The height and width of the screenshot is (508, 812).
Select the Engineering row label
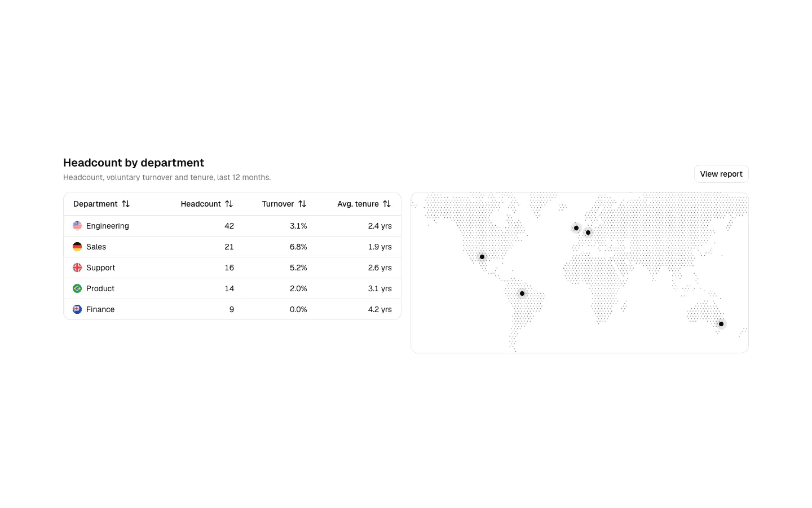tap(108, 226)
